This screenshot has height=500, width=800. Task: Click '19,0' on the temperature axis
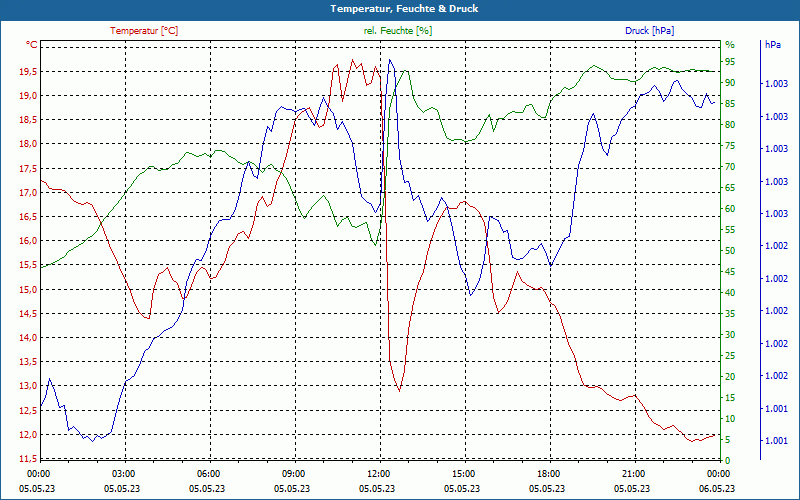pos(28,96)
